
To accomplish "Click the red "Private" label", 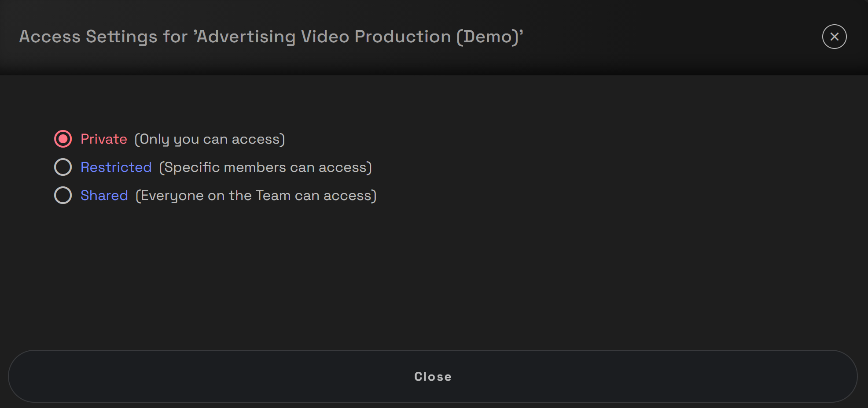I will coord(104,139).
